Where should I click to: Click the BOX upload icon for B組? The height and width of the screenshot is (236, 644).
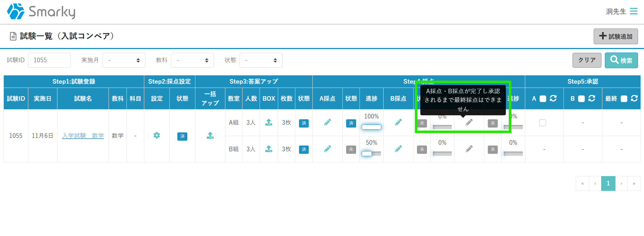pos(269,149)
